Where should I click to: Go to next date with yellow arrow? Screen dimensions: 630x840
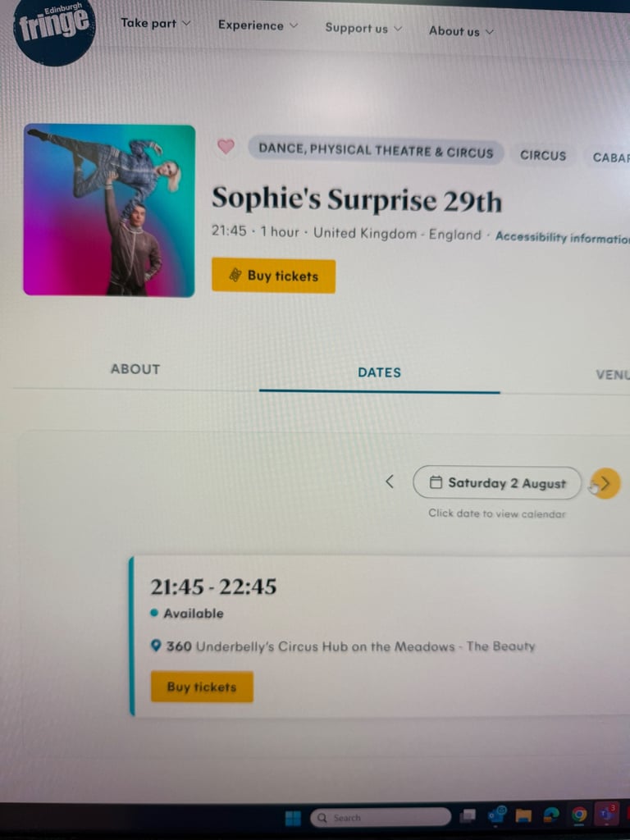pyautogui.click(x=605, y=484)
